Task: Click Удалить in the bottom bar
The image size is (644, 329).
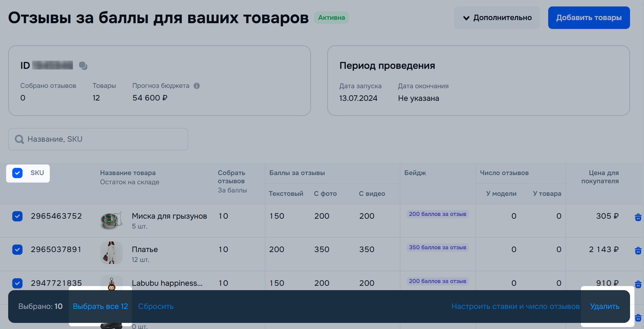Action: click(x=604, y=306)
